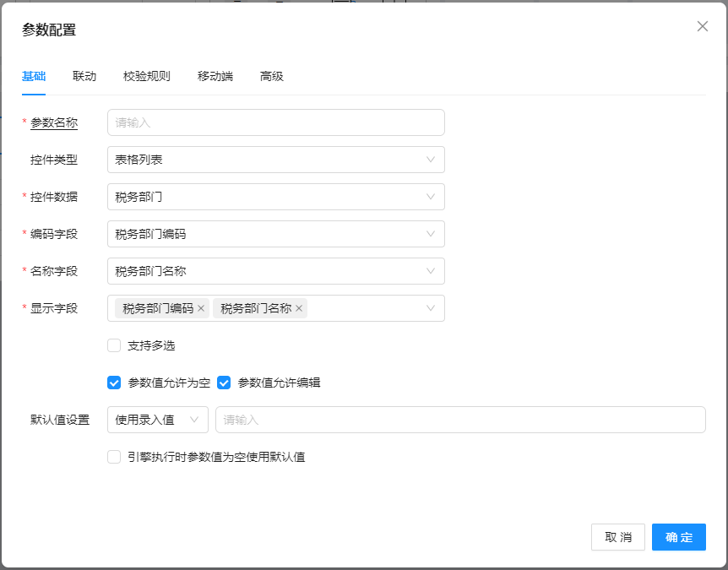Remove the 税务部门编码 tag from 显示字段
The width and height of the screenshot is (728, 570).
coord(201,309)
